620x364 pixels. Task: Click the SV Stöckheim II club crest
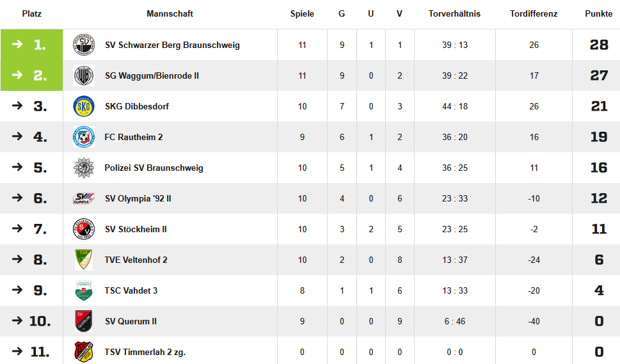tap(83, 229)
